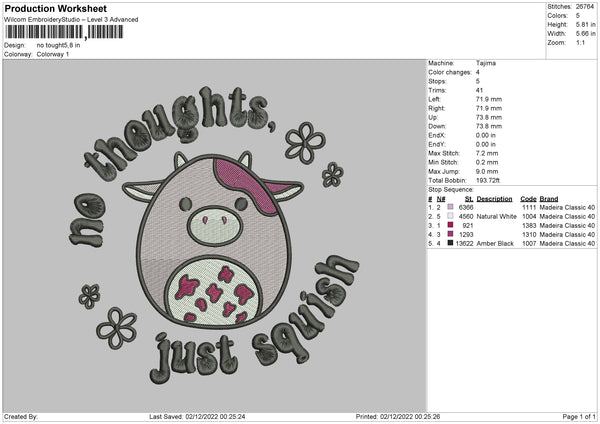Click the "Natural White" description
Viewport: 600px width, 424px height.
[496, 217]
